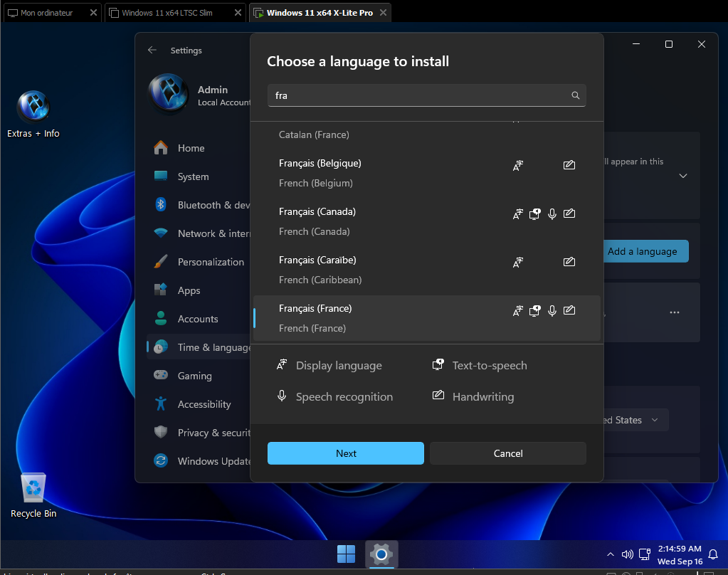
Task: Click the Home icon in Settings sidebar
Action: [161, 148]
